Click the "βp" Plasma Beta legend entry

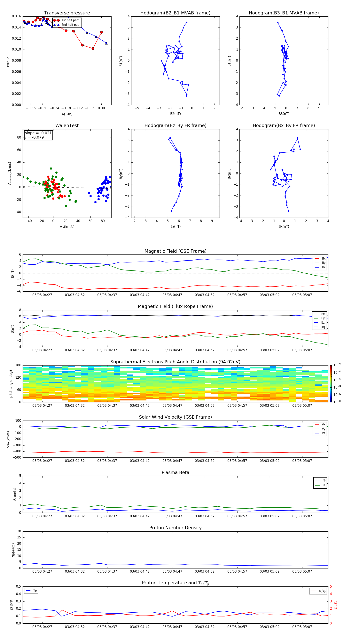(324, 480)
